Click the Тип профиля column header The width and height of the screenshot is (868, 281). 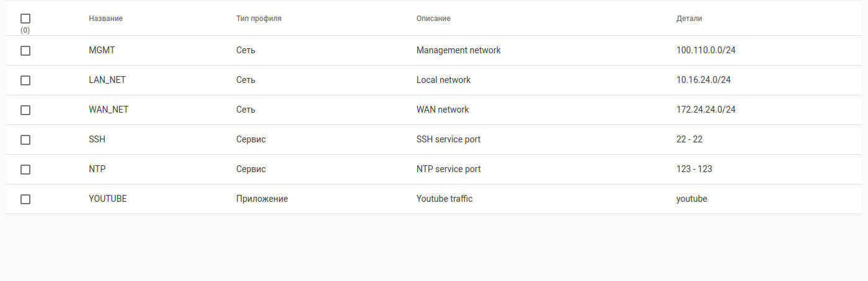click(259, 19)
